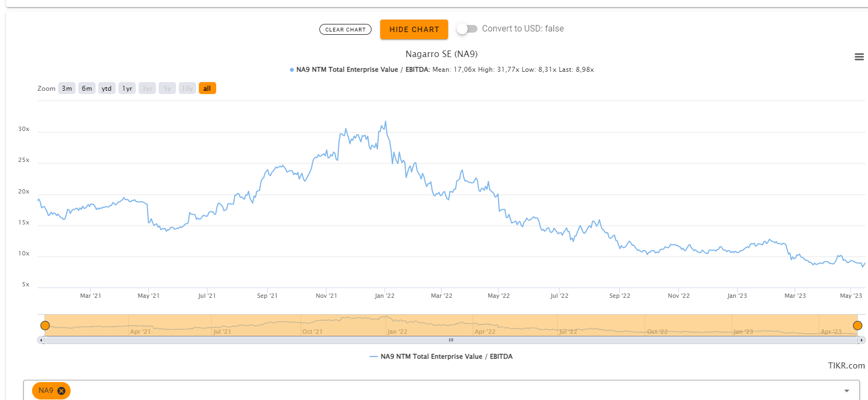868x400 pixels.
Task: Set zoom range to 6m
Action: point(87,89)
